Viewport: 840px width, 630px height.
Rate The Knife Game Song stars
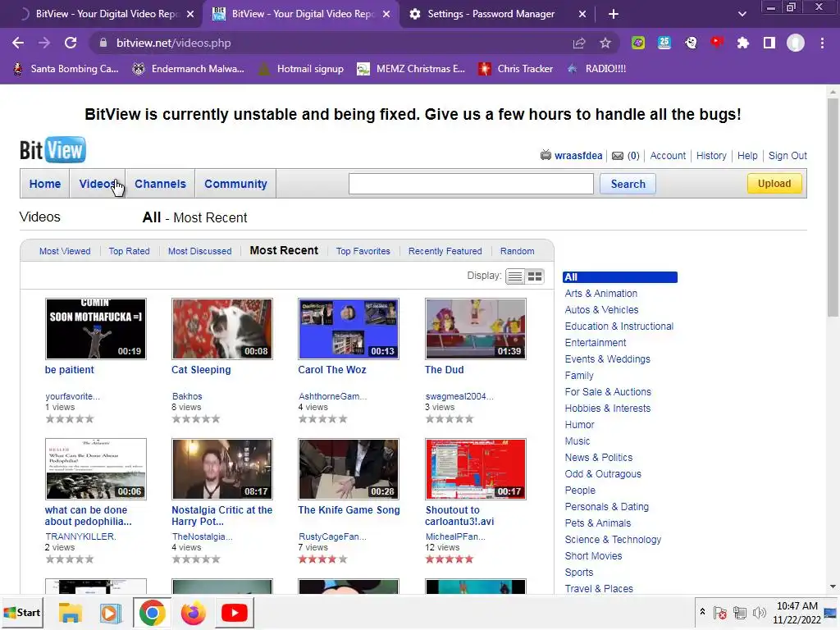(323, 559)
